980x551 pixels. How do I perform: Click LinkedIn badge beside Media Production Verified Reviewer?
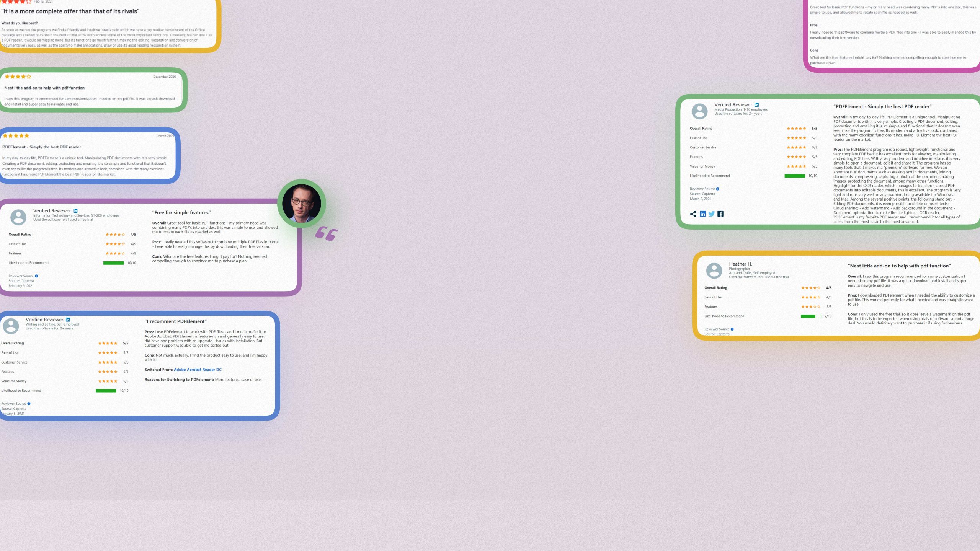(756, 105)
